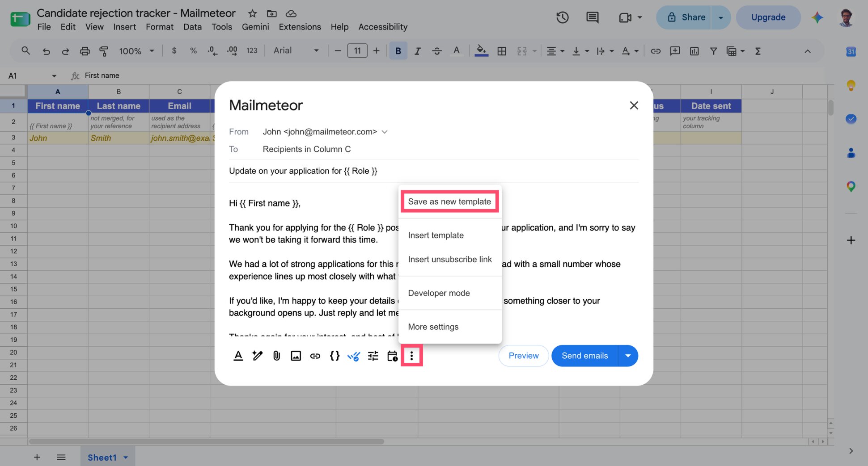Open vertical align dropdown
Image resolution: width=868 pixels, height=466 pixels.
(580, 51)
